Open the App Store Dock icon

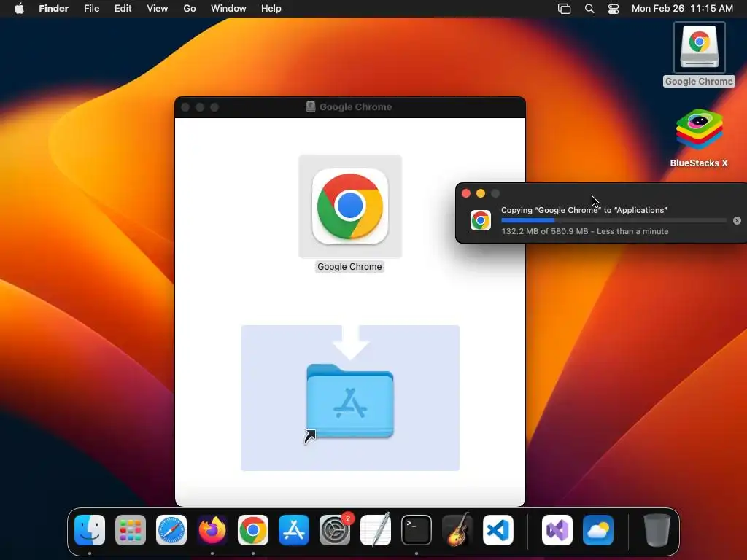tap(294, 530)
